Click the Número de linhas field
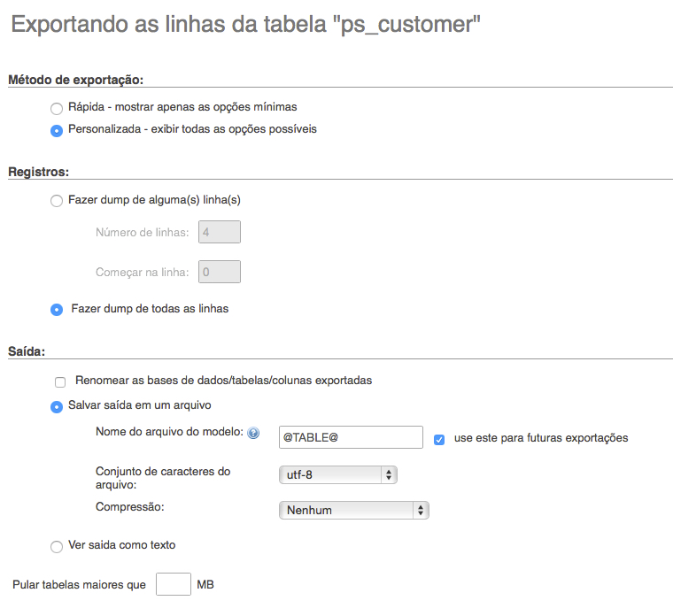 pyautogui.click(x=220, y=232)
